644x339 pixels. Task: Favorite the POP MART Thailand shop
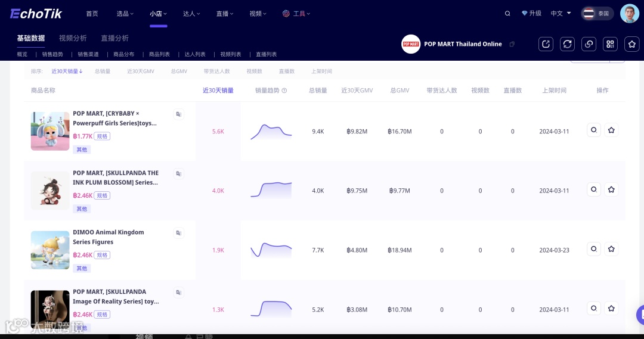click(x=631, y=44)
